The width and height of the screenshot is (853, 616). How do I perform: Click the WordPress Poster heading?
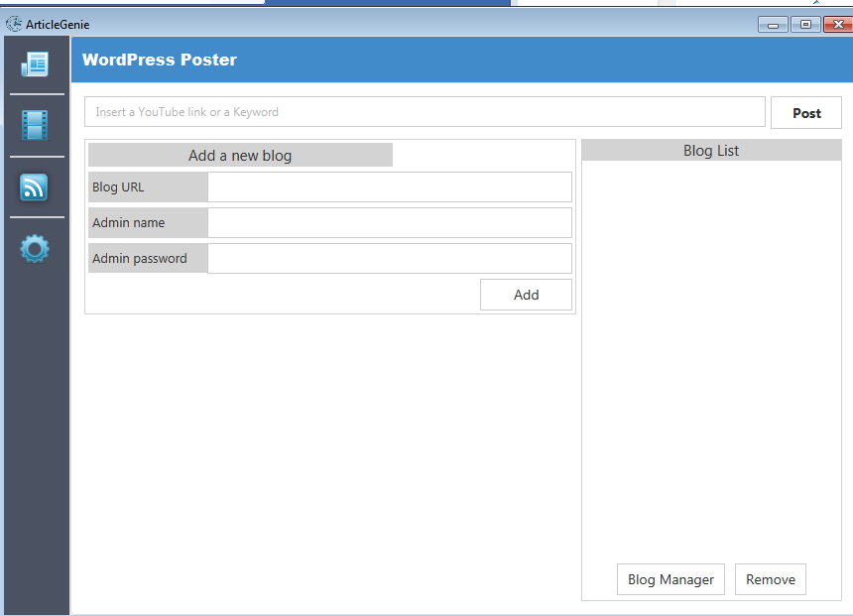coord(160,60)
